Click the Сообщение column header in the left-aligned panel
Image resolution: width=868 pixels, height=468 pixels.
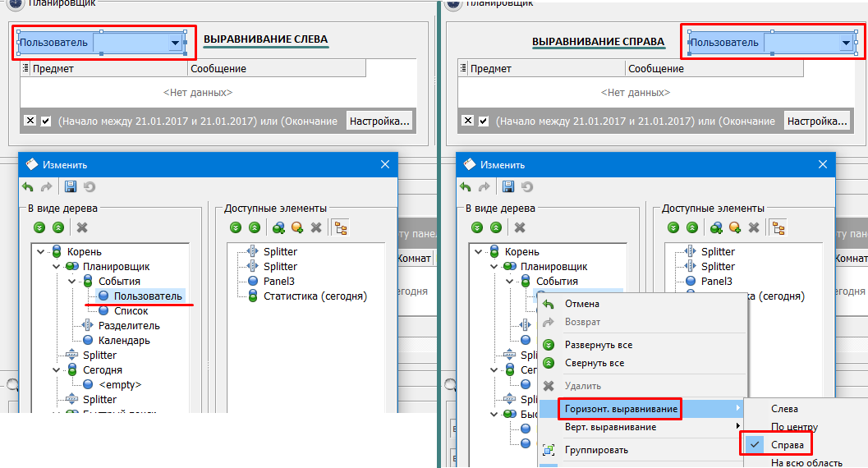click(x=218, y=69)
